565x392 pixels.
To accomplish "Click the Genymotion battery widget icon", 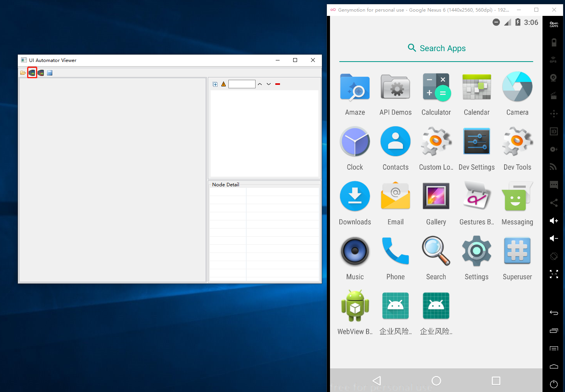I will coord(554,42).
